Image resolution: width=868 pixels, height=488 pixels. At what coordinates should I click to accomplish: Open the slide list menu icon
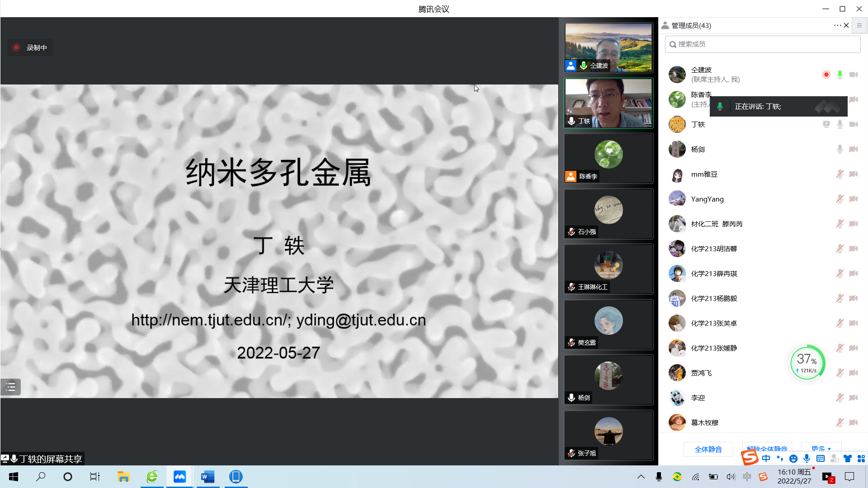[x=10, y=387]
